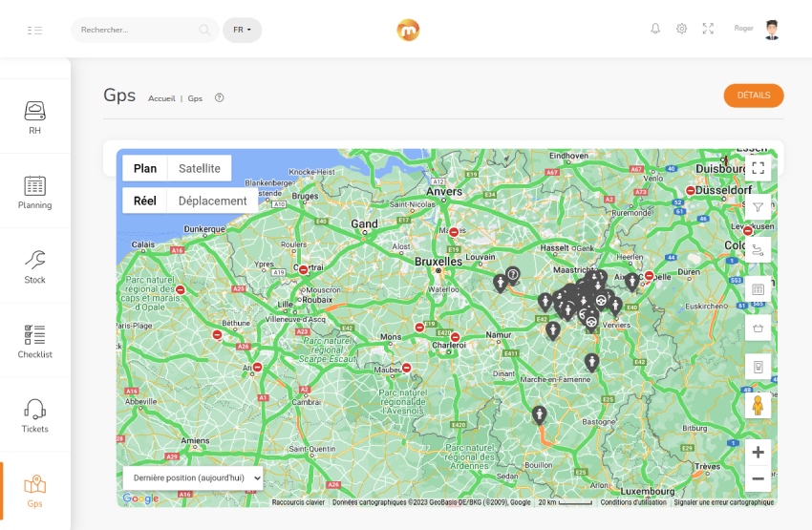The image size is (812, 530).
Task: Open the Checklist module
Action: (34, 341)
